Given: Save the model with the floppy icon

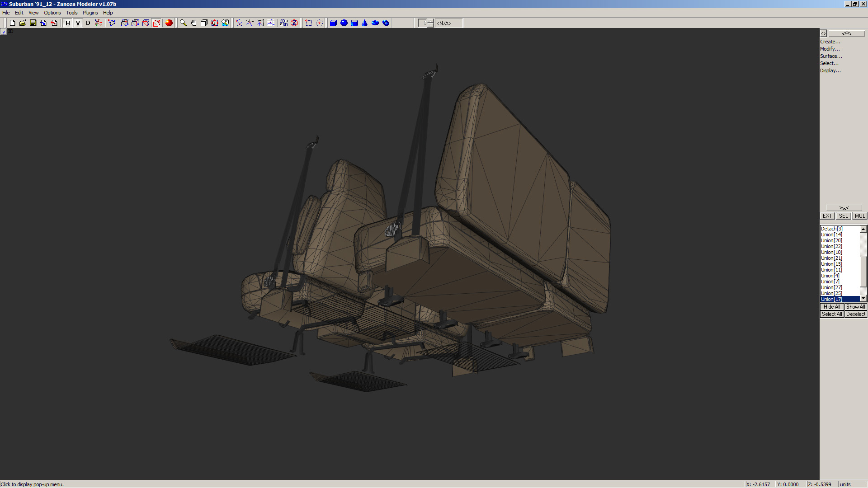Looking at the screenshot, I should pos(33,23).
